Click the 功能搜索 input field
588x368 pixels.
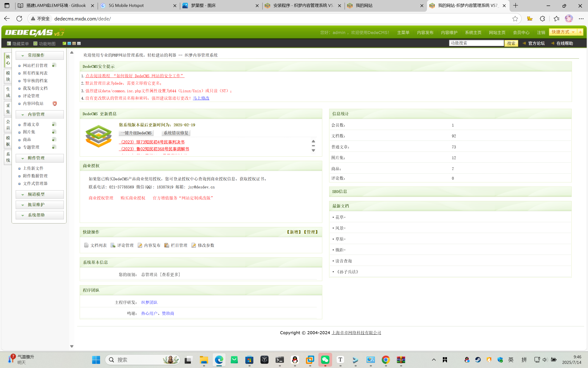coord(476,43)
